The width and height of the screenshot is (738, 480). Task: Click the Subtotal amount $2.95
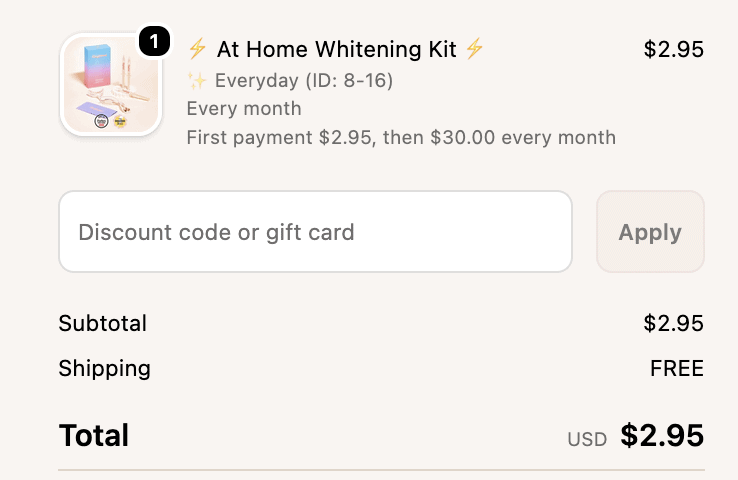(673, 323)
